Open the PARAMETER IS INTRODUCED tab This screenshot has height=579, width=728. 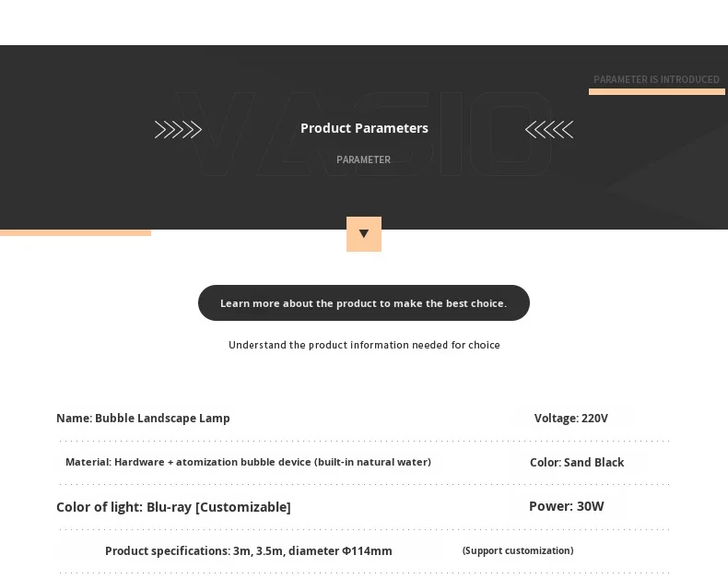pyautogui.click(x=656, y=79)
